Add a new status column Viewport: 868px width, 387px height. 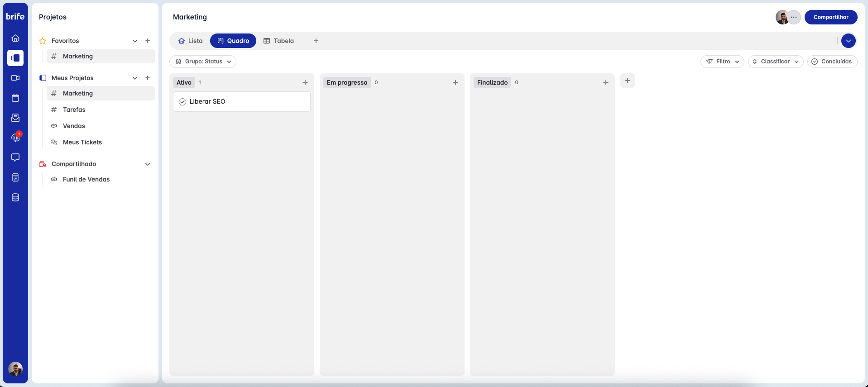coord(628,81)
